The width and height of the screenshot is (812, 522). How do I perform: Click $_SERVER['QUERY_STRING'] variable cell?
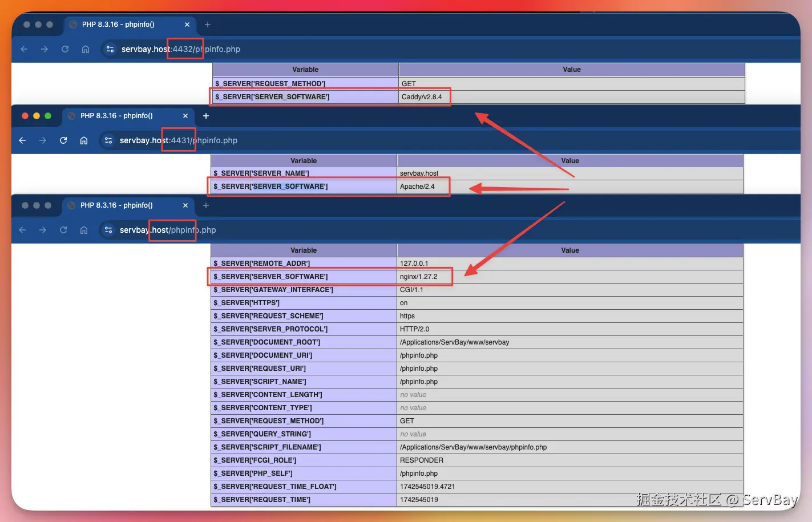[304, 434]
